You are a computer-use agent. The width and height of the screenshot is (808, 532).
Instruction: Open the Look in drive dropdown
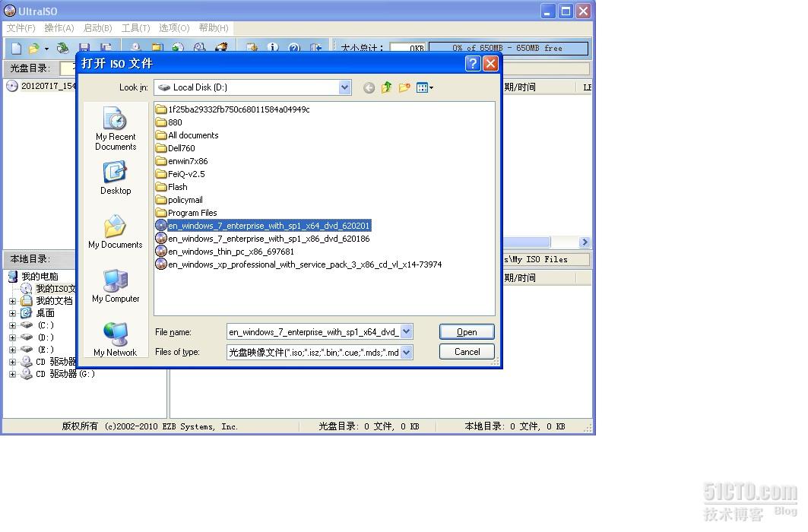(x=345, y=87)
